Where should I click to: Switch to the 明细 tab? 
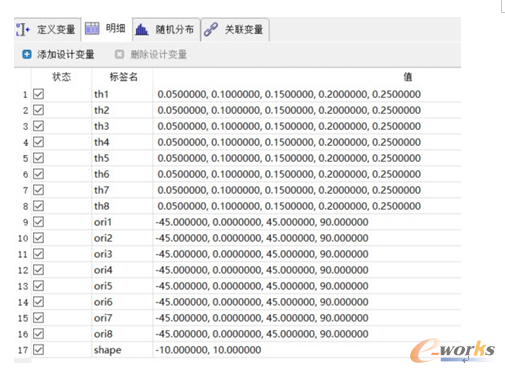107,29
